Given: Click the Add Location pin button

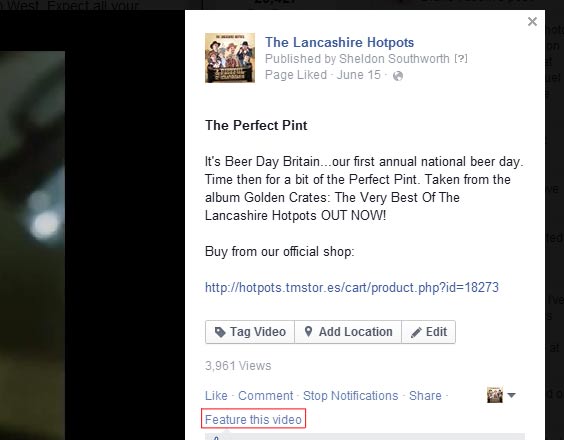Looking at the screenshot, I should [x=348, y=332].
